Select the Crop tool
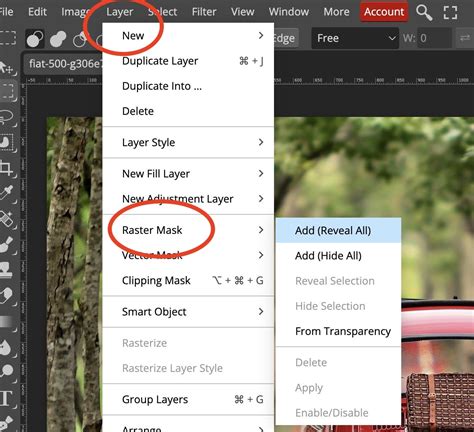The height and width of the screenshot is (432, 474). 7,168
